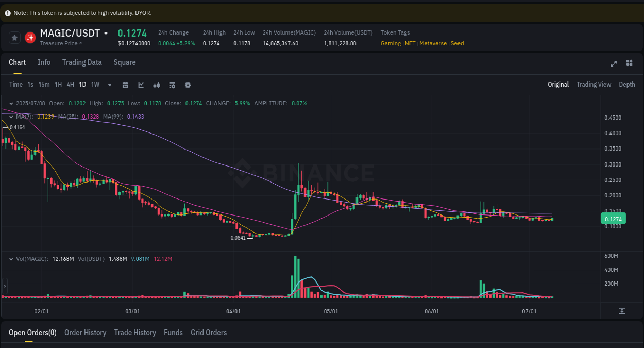This screenshot has width=644, height=348.
Task: Click the NFT token tag
Action: coord(410,43)
